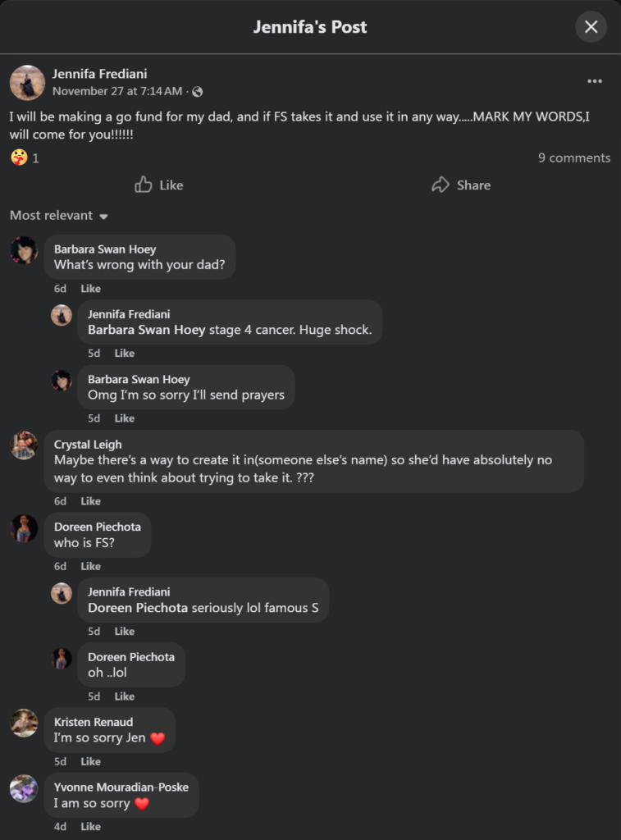This screenshot has height=840, width=621.
Task: Close Jennifa's Post dialog
Action: coord(591,27)
